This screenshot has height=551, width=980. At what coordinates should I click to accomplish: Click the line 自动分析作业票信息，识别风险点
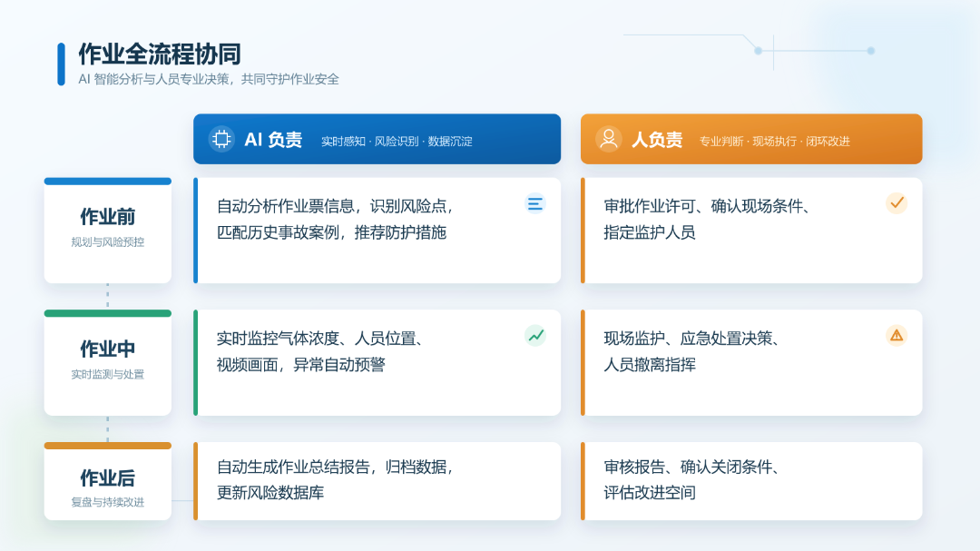[x=335, y=206]
